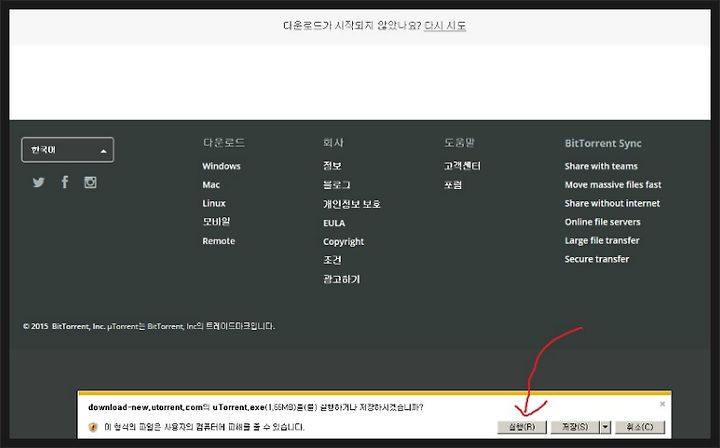Open the 개인정보 보호 link

pyautogui.click(x=352, y=204)
